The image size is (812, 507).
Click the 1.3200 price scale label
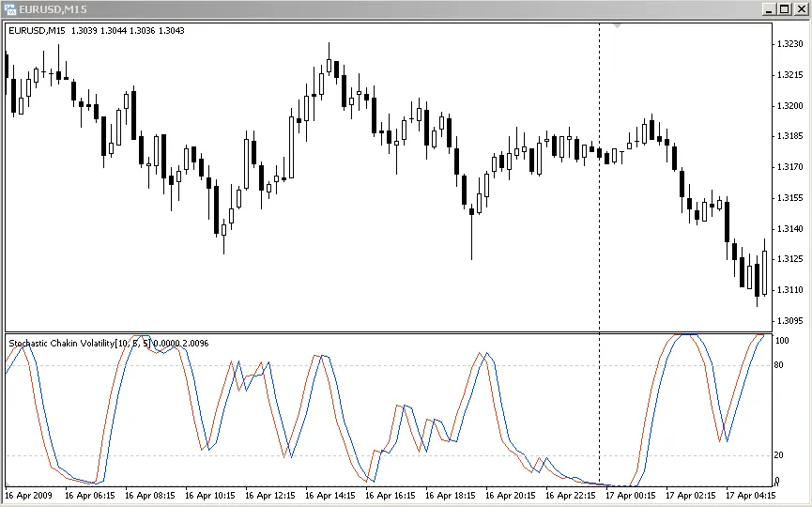(x=789, y=106)
